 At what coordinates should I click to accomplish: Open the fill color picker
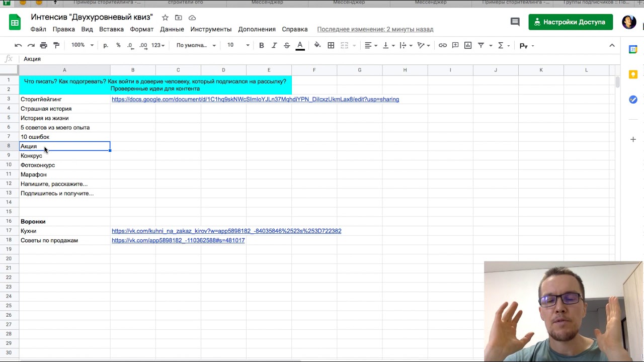pyautogui.click(x=317, y=45)
